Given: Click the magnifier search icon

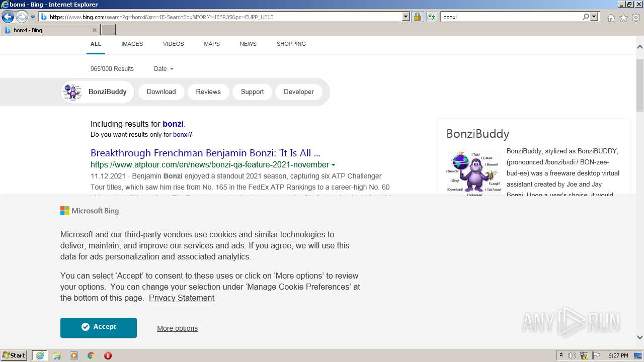Looking at the screenshot, I should [x=586, y=17].
